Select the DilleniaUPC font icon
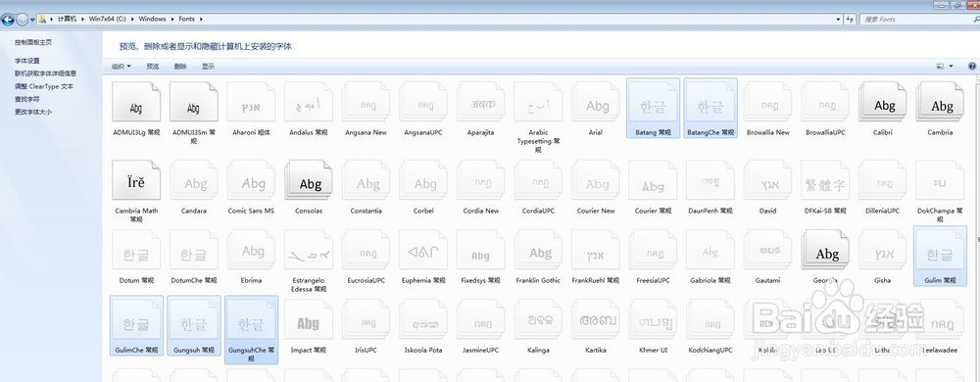The height and width of the screenshot is (382, 980). [x=883, y=180]
